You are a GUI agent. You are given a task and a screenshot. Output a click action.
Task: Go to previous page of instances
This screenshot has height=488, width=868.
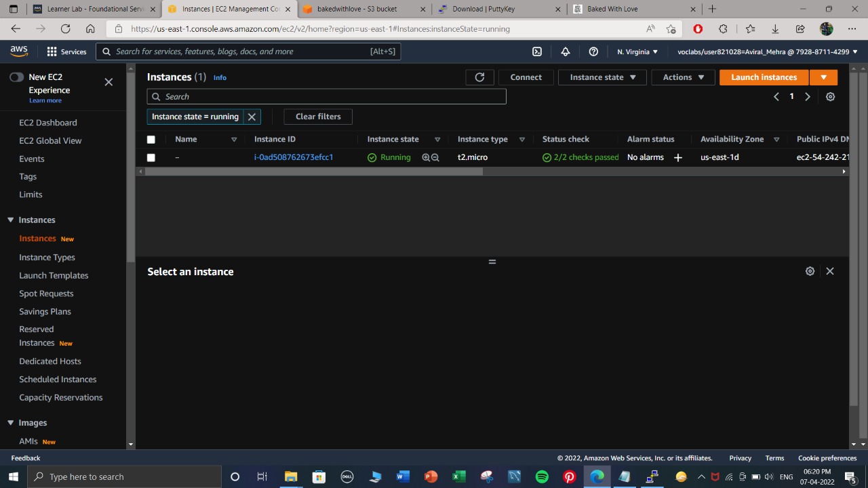point(776,97)
